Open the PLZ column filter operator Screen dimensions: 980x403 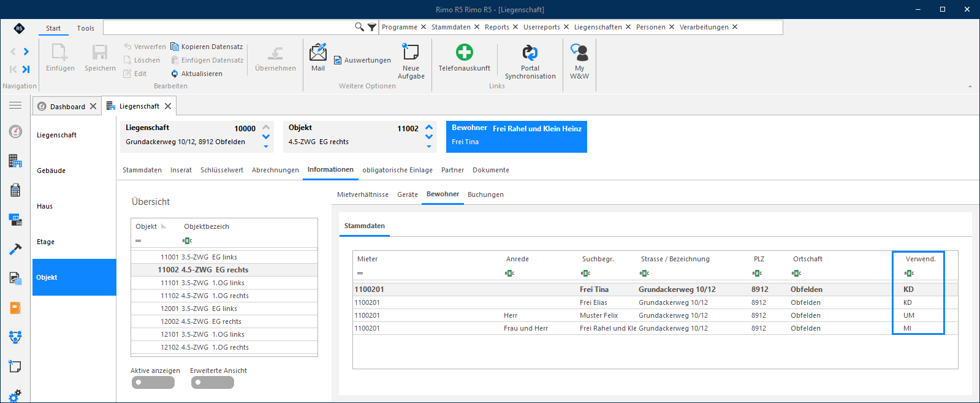[x=758, y=273]
